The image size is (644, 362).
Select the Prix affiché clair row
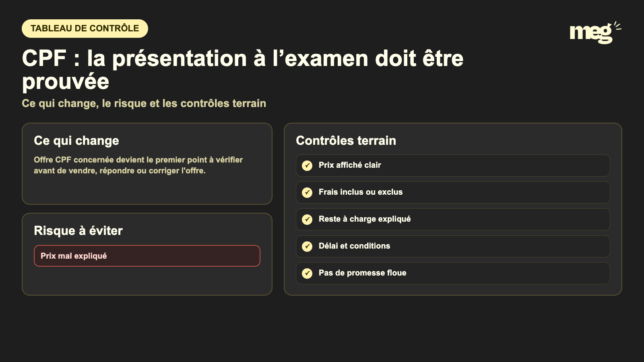453,165
